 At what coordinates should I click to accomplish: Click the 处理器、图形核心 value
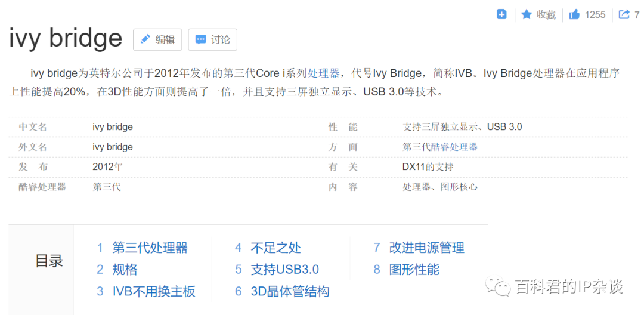440,187
